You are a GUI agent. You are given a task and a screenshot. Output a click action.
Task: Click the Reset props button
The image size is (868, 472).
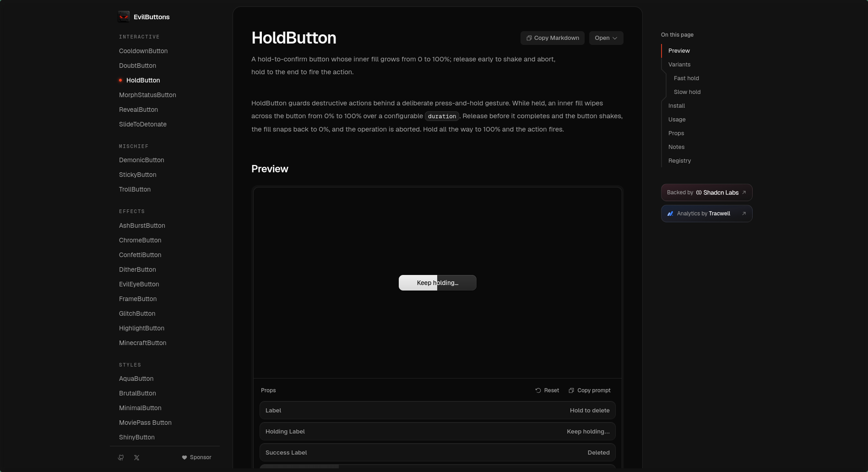click(547, 390)
